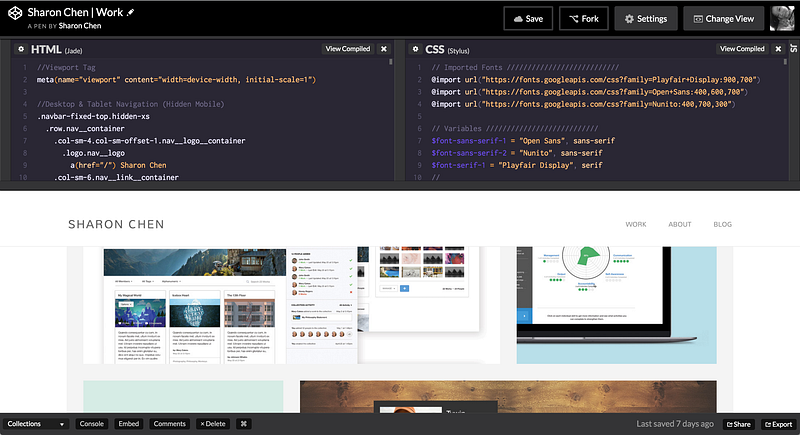The image size is (800, 435).
Task: Open the laptop radar chart project thumbnail
Action: pos(616,305)
